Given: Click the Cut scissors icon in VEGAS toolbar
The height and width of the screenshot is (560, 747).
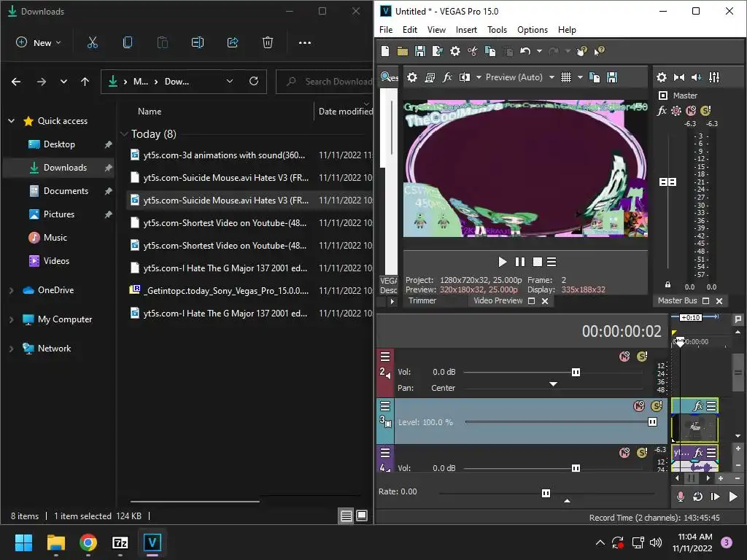Looking at the screenshot, I should pyautogui.click(x=473, y=51).
